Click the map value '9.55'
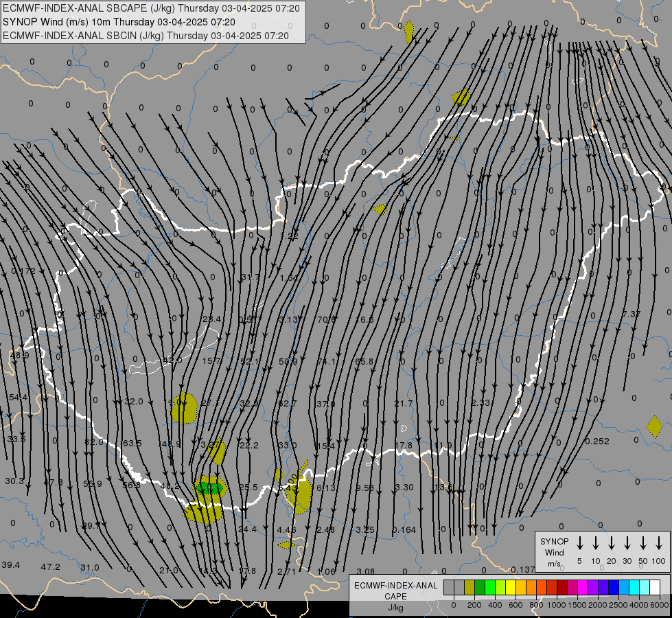Screen dimensions: 672x618 point(365,488)
